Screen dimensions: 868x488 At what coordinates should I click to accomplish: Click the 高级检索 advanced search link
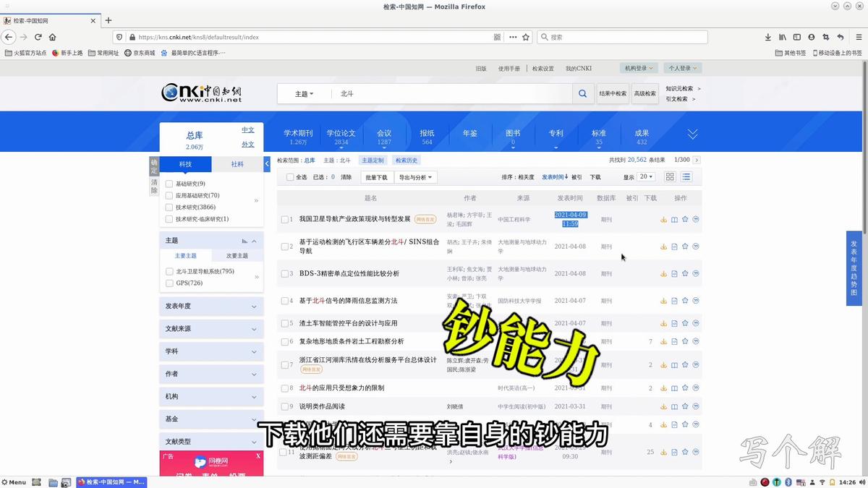tap(644, 93)
